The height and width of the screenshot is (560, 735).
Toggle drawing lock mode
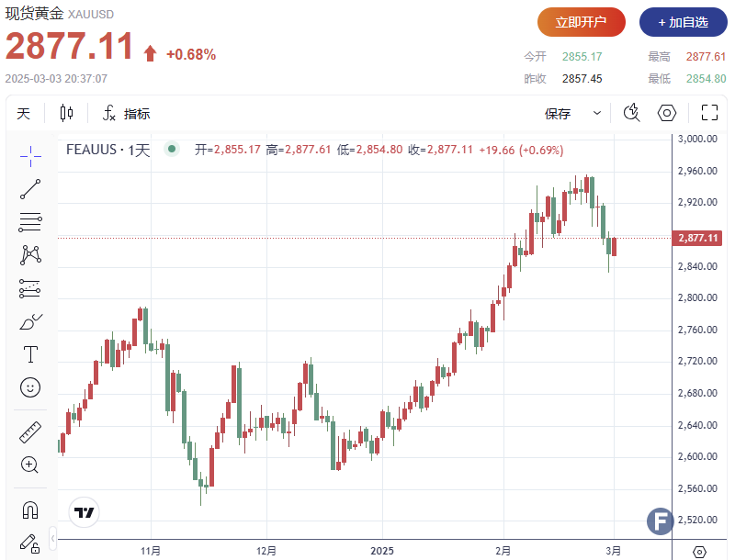pos(30,543)
